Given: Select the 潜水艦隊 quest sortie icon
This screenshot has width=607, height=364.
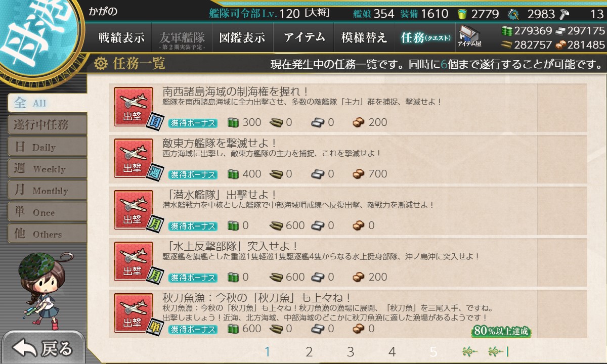Looking at the screenshot, I should [134, 210].
